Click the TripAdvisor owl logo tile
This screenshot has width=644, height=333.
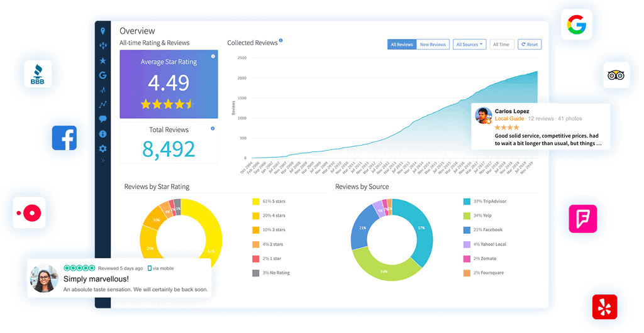[616, 75]
